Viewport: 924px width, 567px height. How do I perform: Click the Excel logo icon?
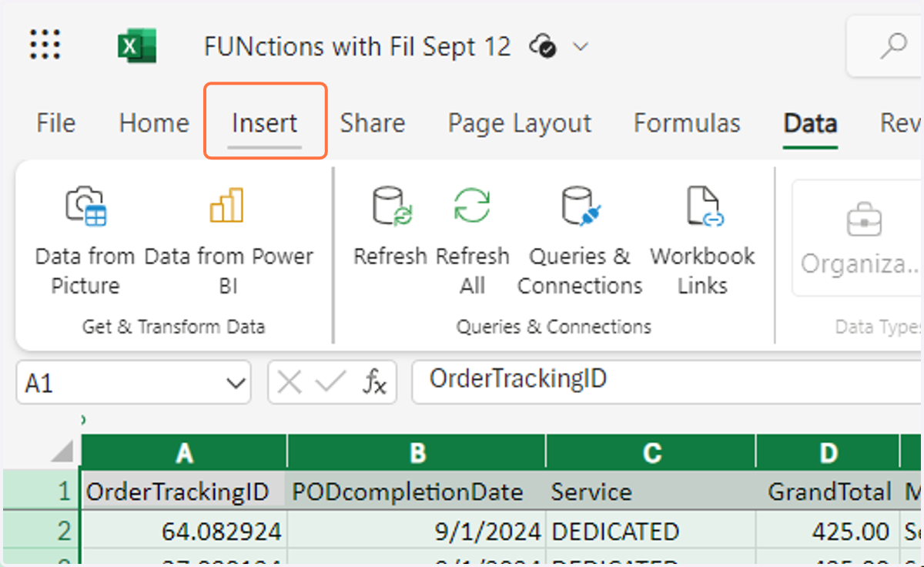(x=137, y=45)
